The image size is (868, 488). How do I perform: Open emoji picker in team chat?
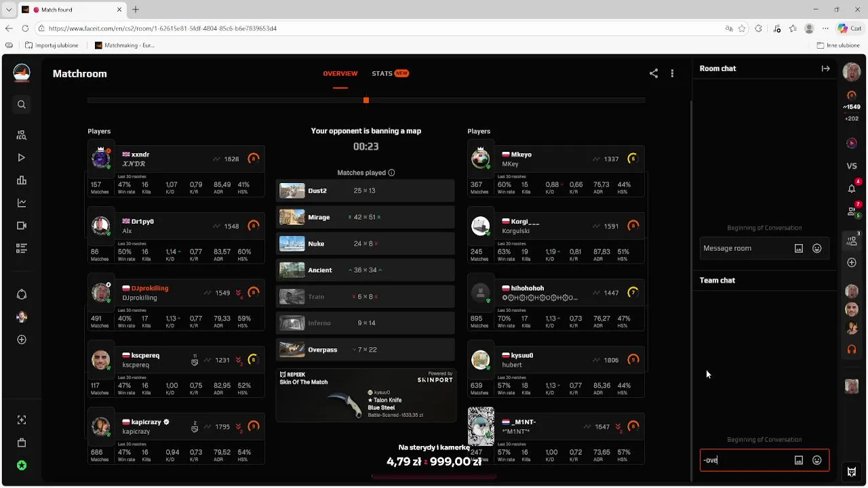[x=817, y=460]
